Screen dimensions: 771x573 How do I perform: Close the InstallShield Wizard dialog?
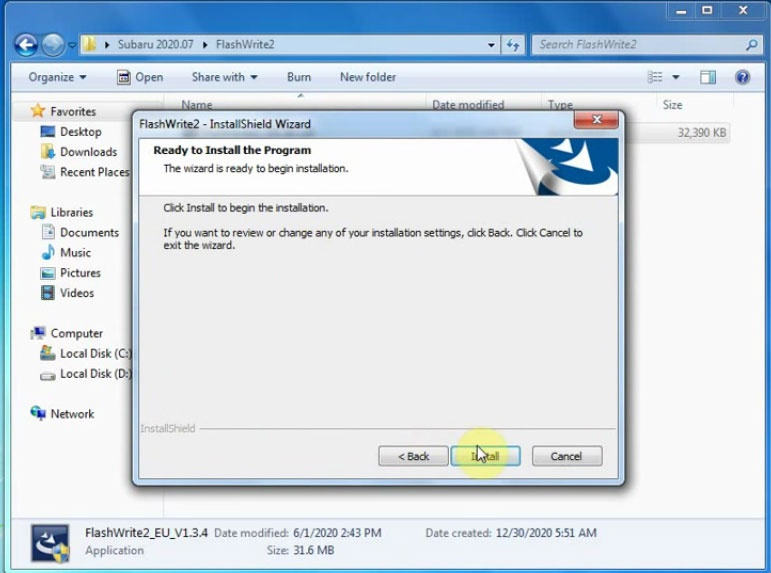tap(596, 120)
